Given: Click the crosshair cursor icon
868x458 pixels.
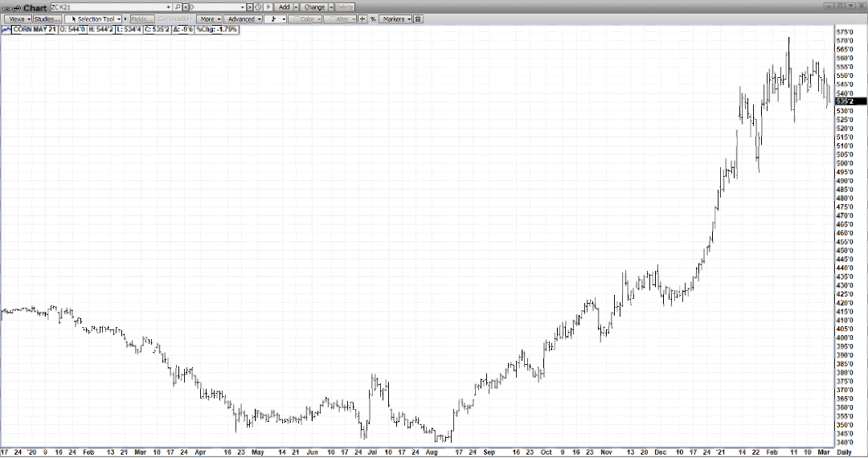Looking at the screenshot, I should tap(362, 18).
